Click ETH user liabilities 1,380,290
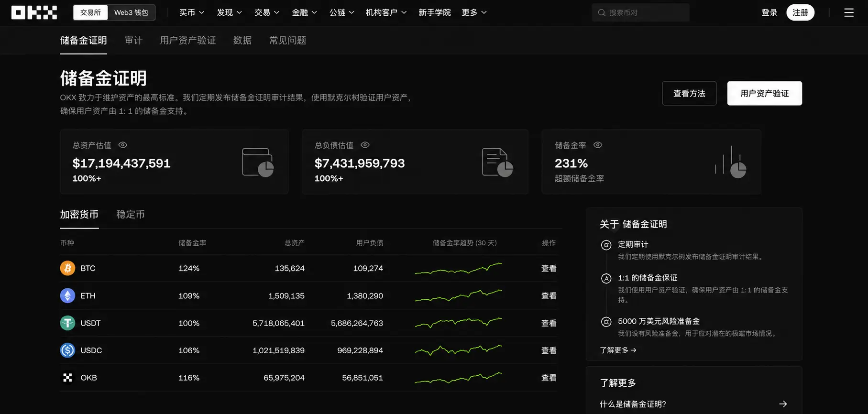 coord(365,295)
